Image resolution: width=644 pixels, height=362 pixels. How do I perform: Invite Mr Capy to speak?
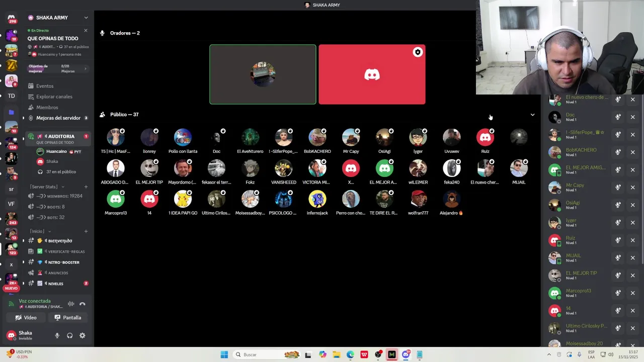tap(618, 188)
